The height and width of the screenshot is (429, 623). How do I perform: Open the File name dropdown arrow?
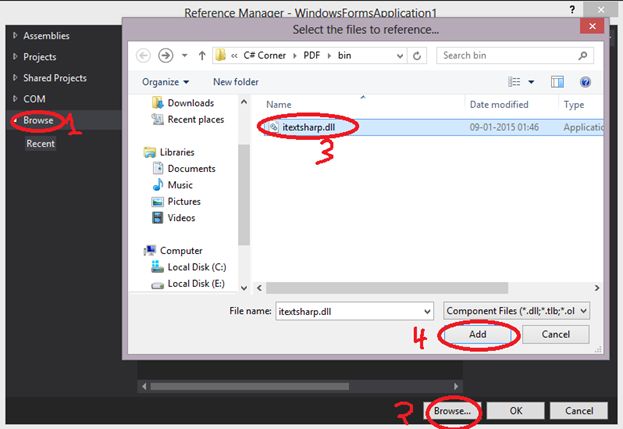click(428, 311)
